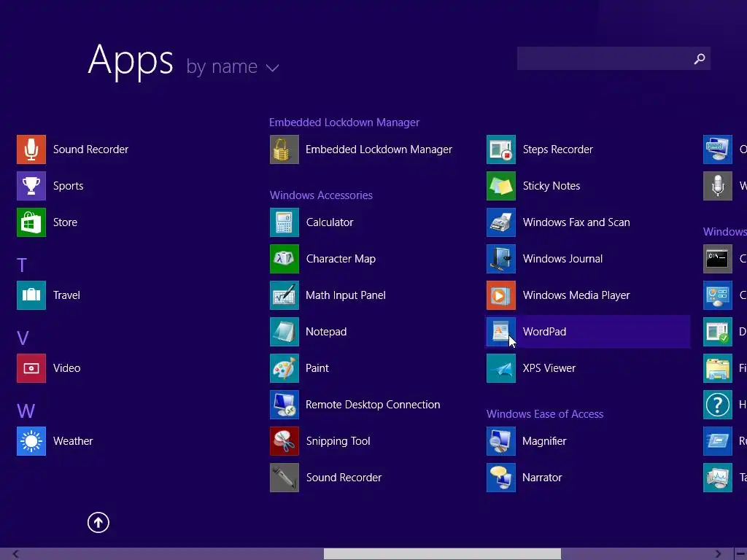Click the horizontal scrollbar thumb
747x560 pixels.
click(x=442, y=554)
